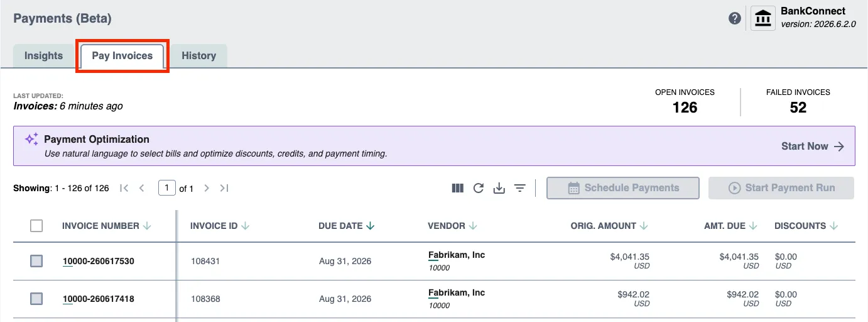Open the help question mark icon
The width and height of the screenshot is (868, 322).
click(734, 18)
